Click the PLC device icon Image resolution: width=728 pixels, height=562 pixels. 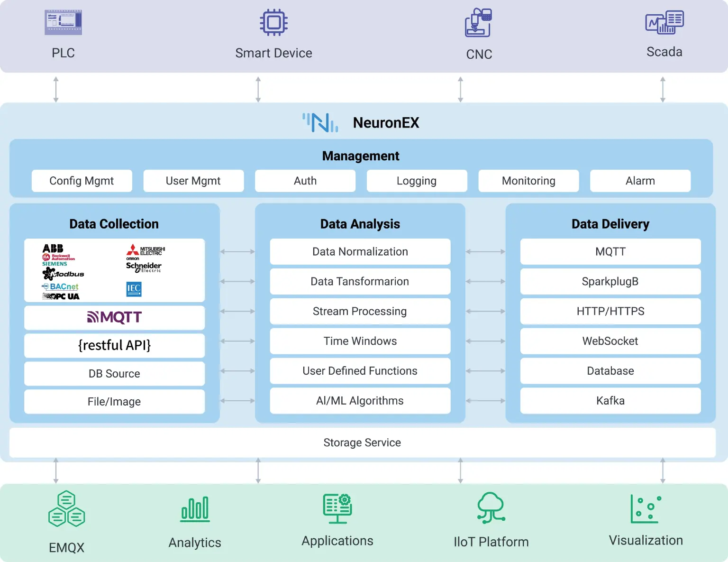[63, 22]
